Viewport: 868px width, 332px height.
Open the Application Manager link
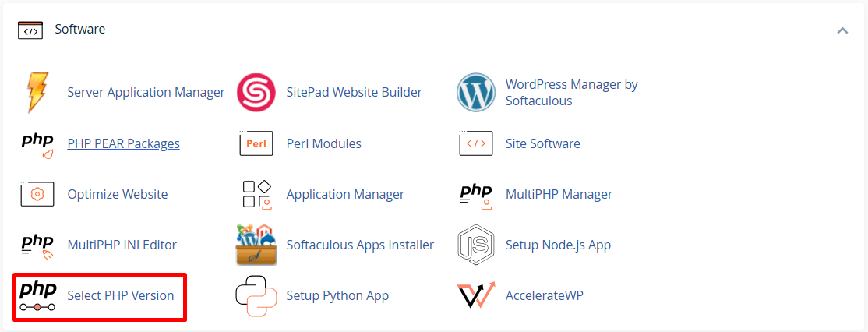pos(345,194)
